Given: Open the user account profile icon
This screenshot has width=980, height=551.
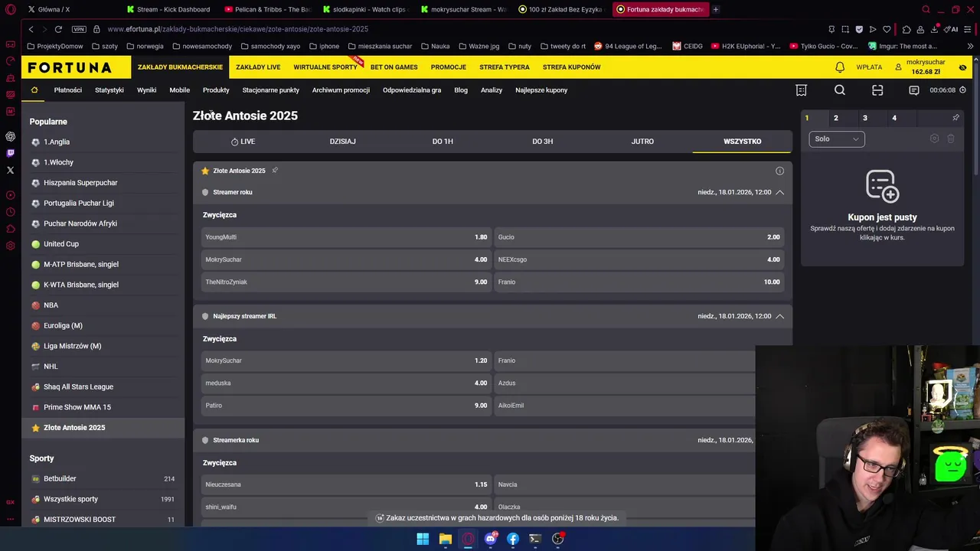Looking at the screenshot, I should (898, 67).
